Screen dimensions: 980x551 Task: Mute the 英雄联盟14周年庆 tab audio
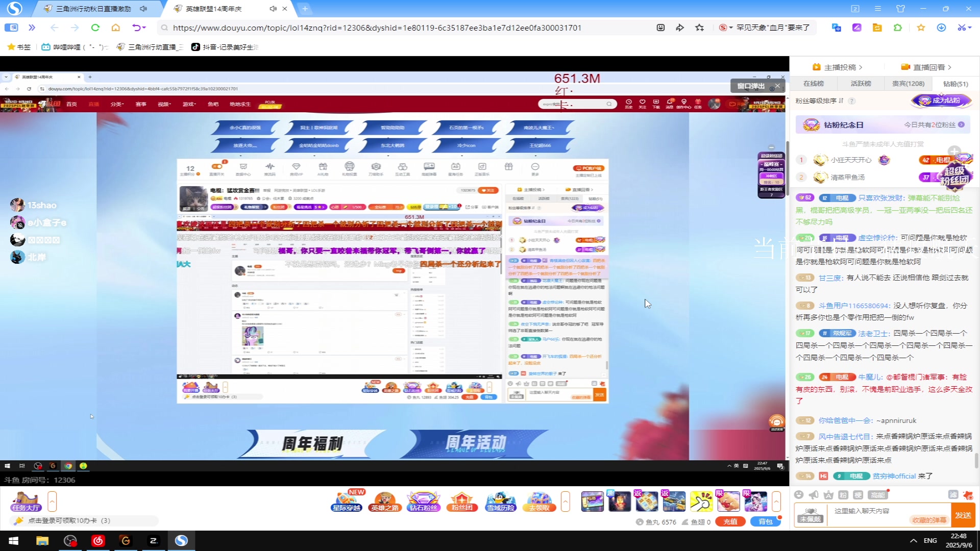click(273, 9)
